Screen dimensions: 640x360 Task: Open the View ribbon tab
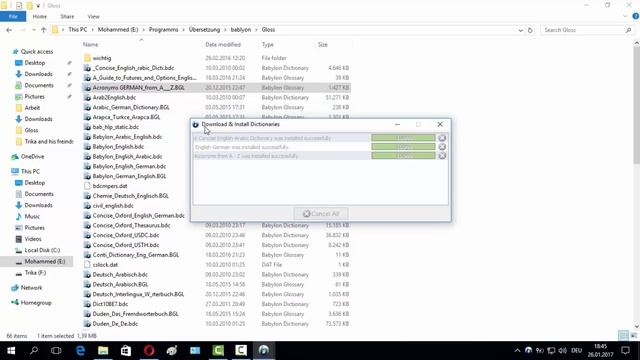(93, 17)
